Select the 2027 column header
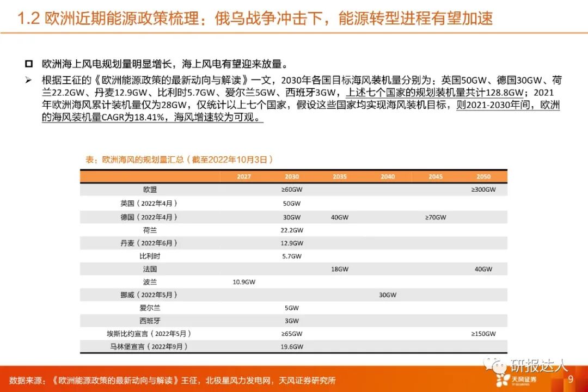Viewport: 588px width, 392px height. pyautogui.click(x=244, y=176)
